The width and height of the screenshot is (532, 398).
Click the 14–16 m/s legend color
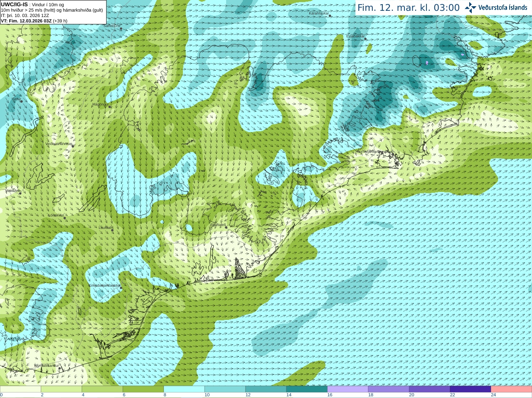pyautogui.click(x=307, y=389)
